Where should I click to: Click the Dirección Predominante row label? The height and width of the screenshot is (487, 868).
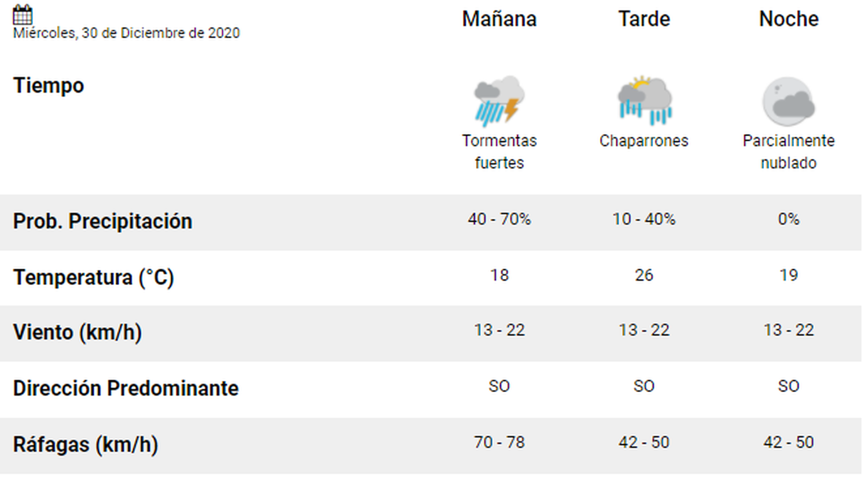click(x=126, y=388)
